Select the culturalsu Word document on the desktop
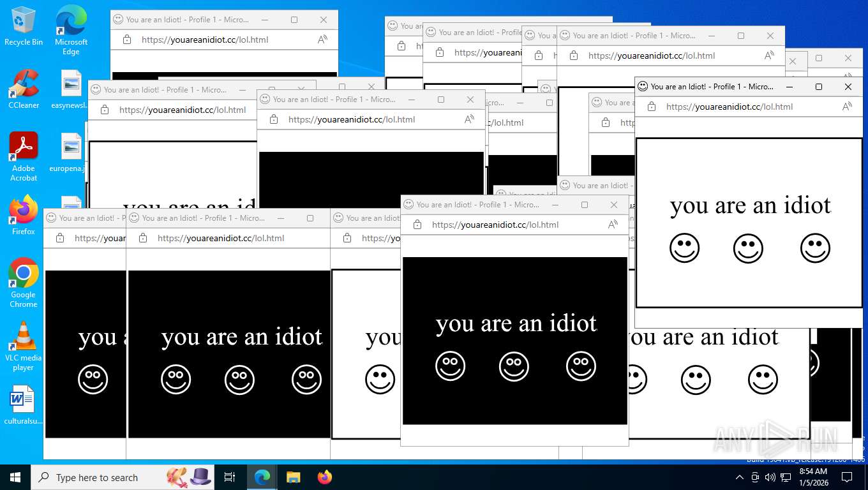This screenshot has height=490, width=868. click(x=24, y=405)
